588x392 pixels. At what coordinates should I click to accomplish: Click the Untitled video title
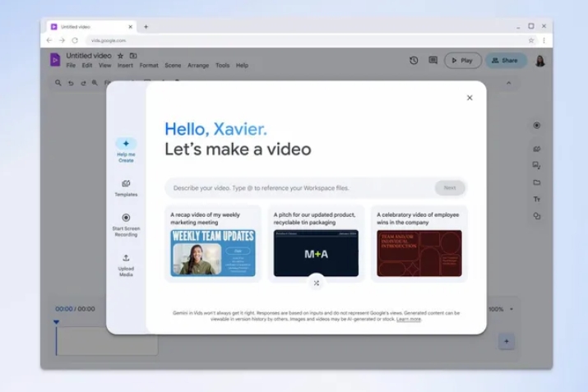(89, 55)
